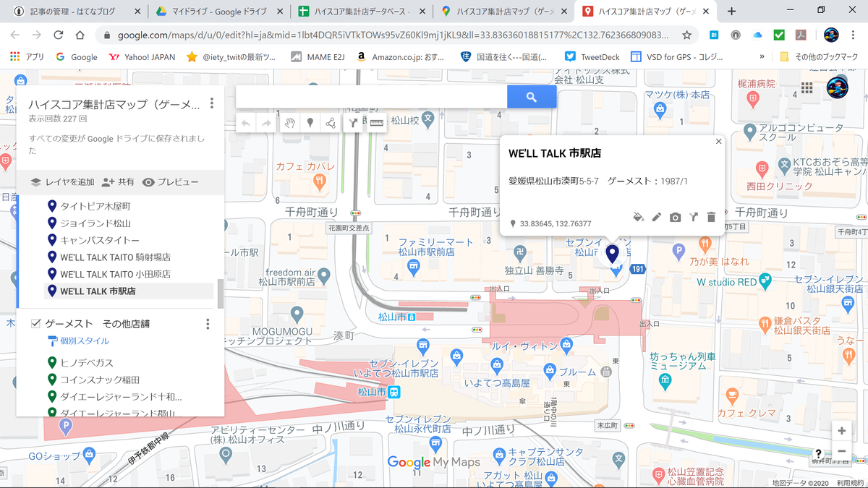The width and height of the screenshot is (868, 488).
Task: Select the add marker tool
Action: 310,123
